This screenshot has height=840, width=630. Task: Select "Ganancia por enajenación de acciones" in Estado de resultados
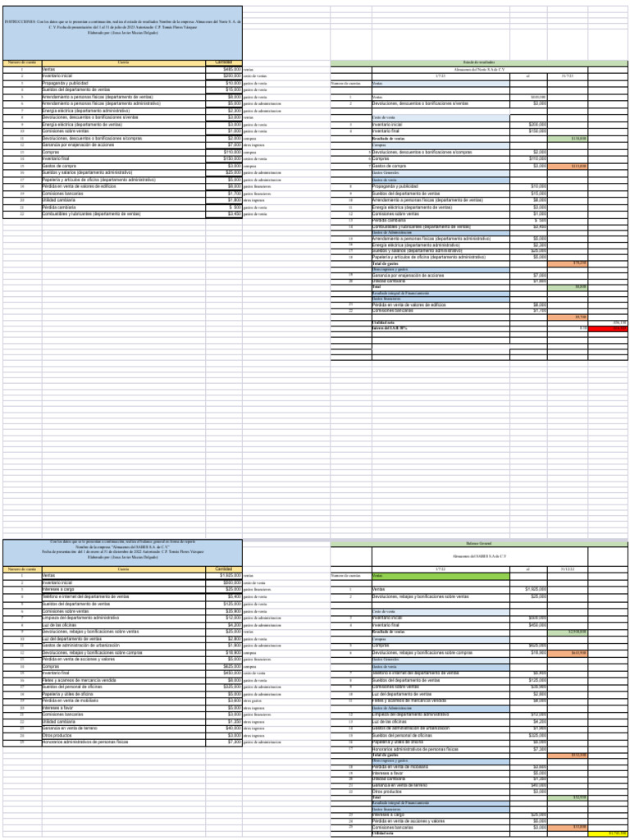point(407,275)
